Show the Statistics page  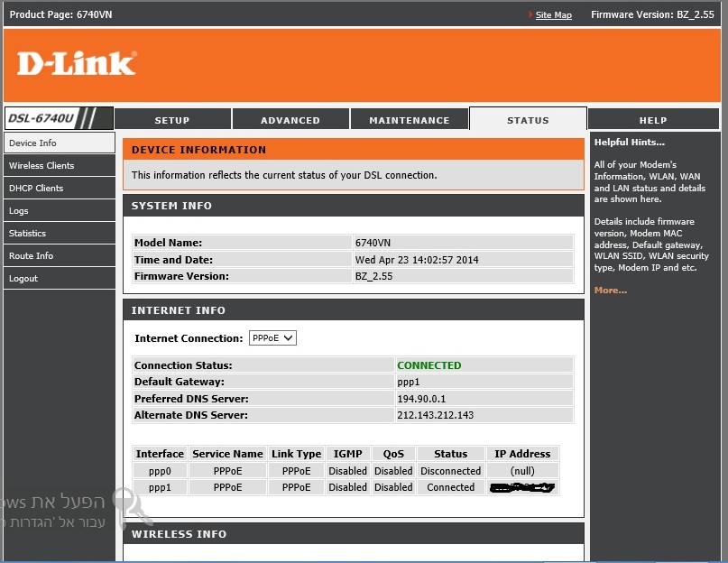(x=27, y=233)
